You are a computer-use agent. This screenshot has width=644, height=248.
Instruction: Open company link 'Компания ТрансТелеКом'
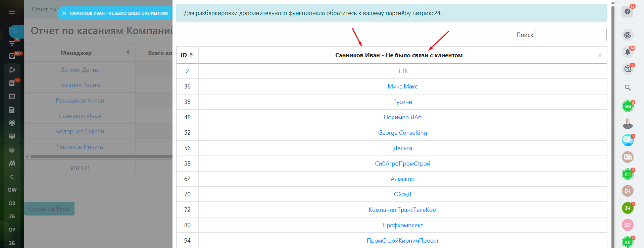click(x=403, y=210)
